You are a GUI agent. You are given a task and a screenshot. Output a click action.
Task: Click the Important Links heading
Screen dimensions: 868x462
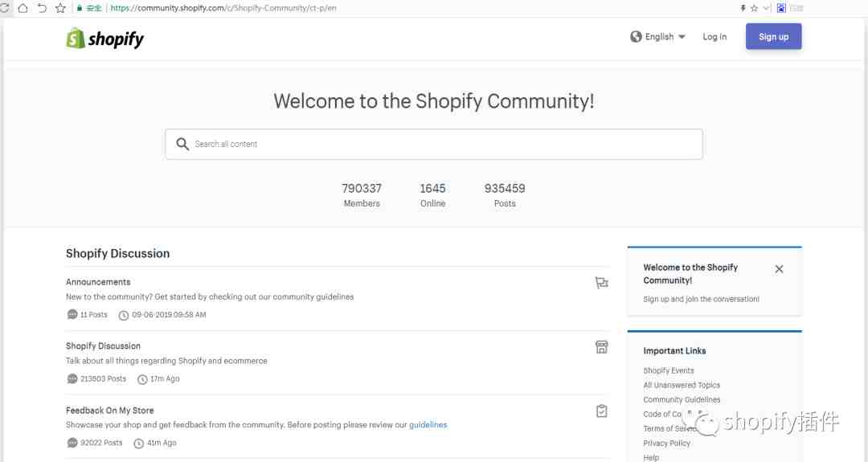[x=674, y=350]
